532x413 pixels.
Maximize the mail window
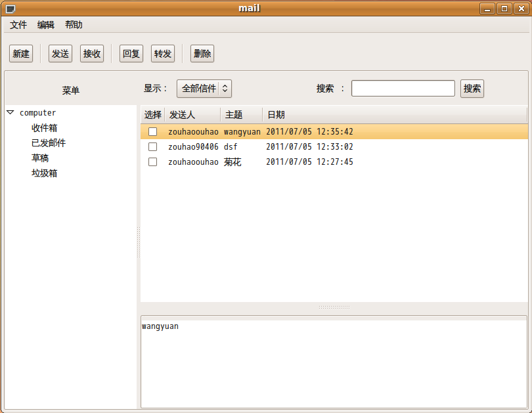pyautogui.click(x=504, y=9)
